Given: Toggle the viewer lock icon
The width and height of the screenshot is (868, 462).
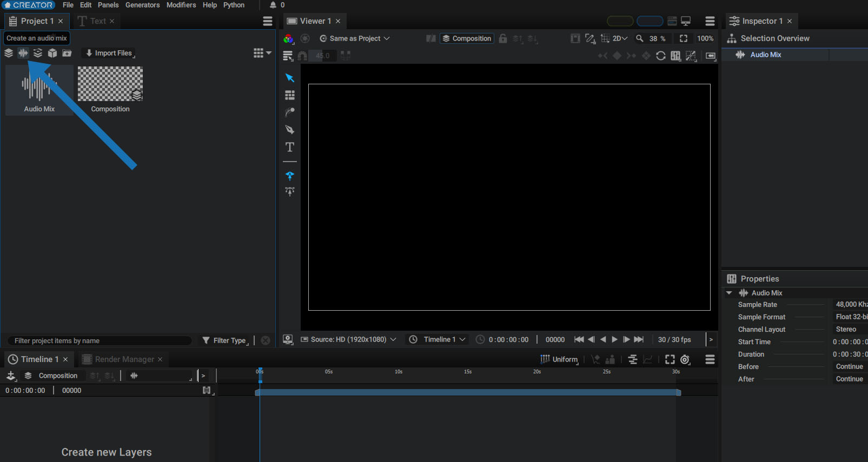Looking at the screenshot, I should 503,38.
